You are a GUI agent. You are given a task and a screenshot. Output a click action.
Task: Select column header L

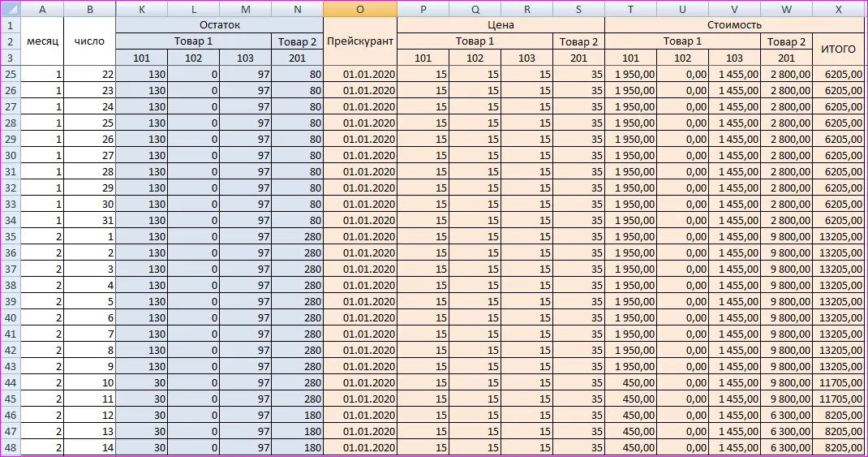pyautogui.click(x=193, y=9)
